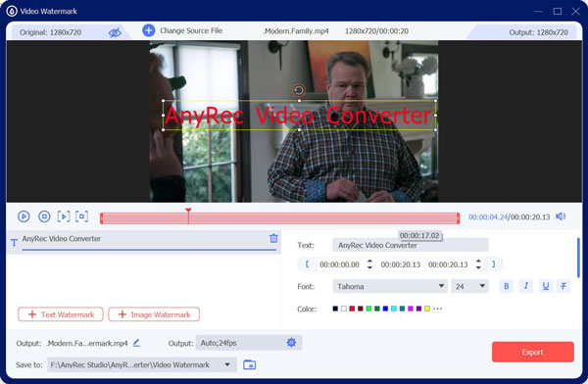Click the Original: 1280x720 label
Image resolution: width=588 pixels, height=384 pixels.
tap(50, 32)
